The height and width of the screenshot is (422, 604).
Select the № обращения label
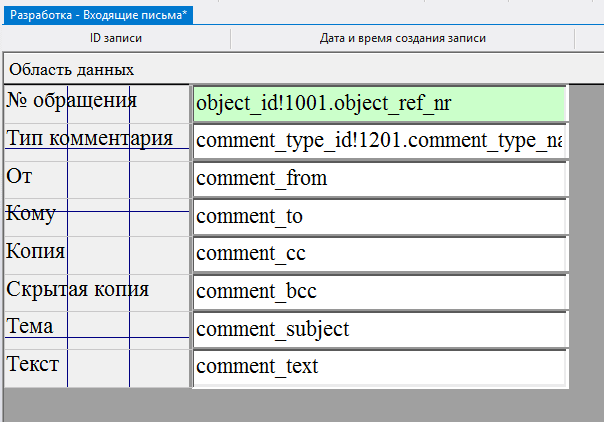71,100
